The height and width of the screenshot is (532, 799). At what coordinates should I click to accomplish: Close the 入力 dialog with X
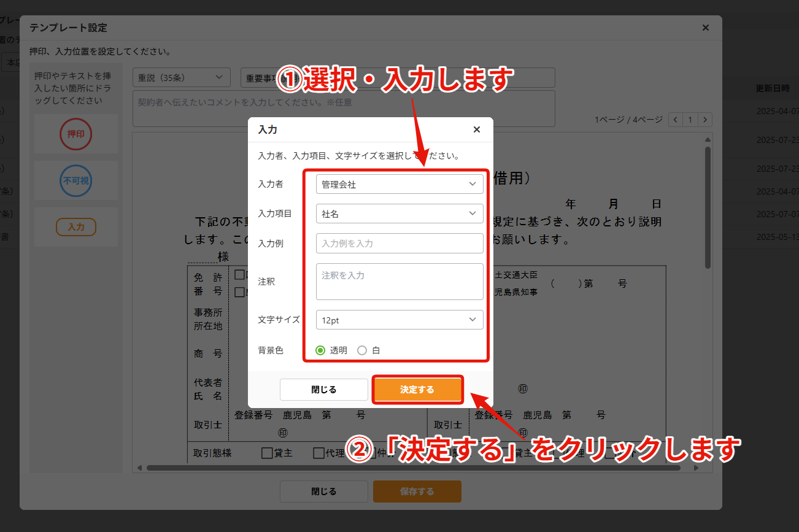(477, 129)
